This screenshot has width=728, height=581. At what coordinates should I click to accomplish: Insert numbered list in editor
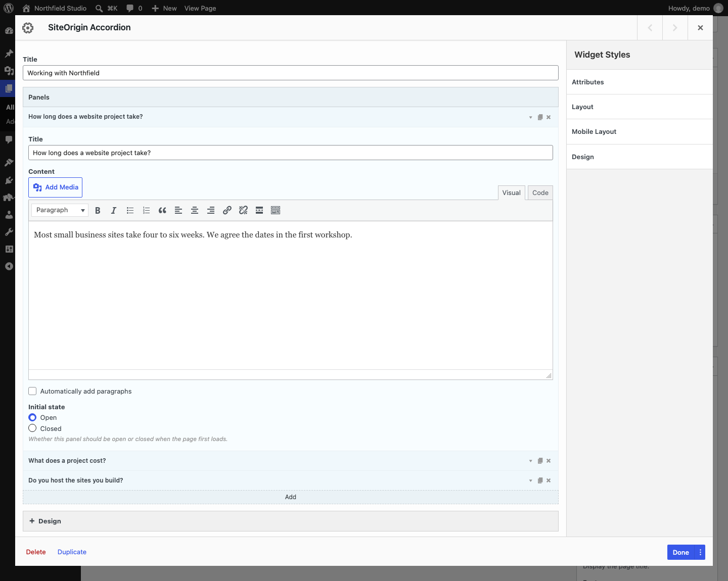click(146, 210)
